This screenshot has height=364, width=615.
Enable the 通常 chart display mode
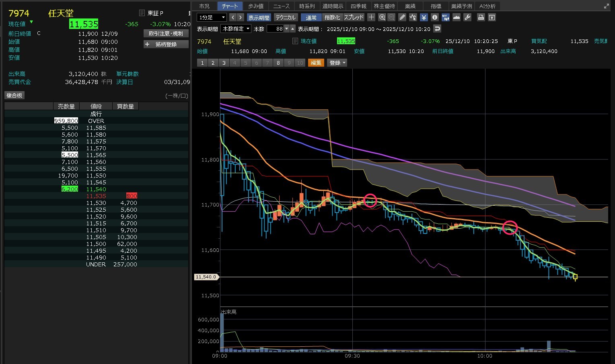click(311, 17)
